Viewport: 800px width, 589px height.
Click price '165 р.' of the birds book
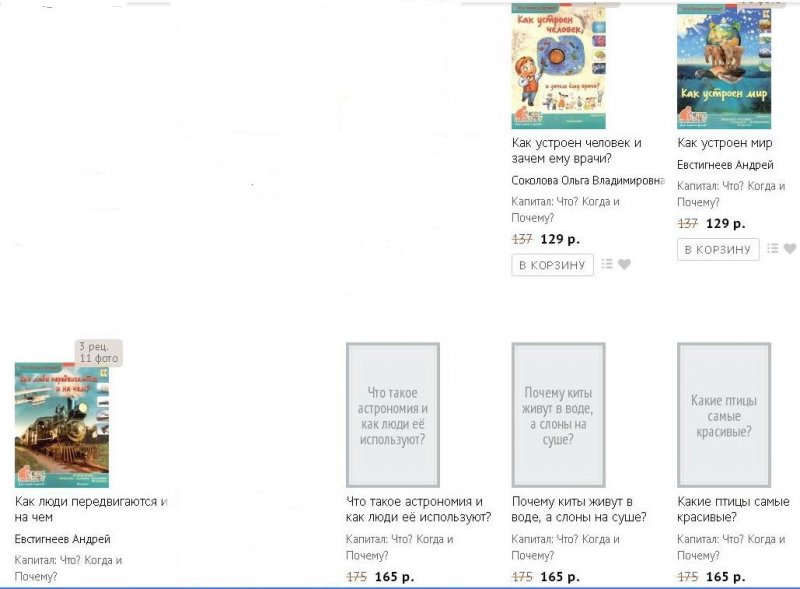pyautogui.click(x=726, y=577)
